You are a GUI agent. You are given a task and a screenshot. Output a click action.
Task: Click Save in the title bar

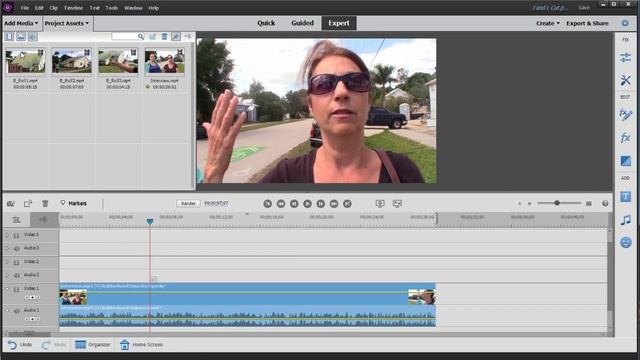pos(584,8)
